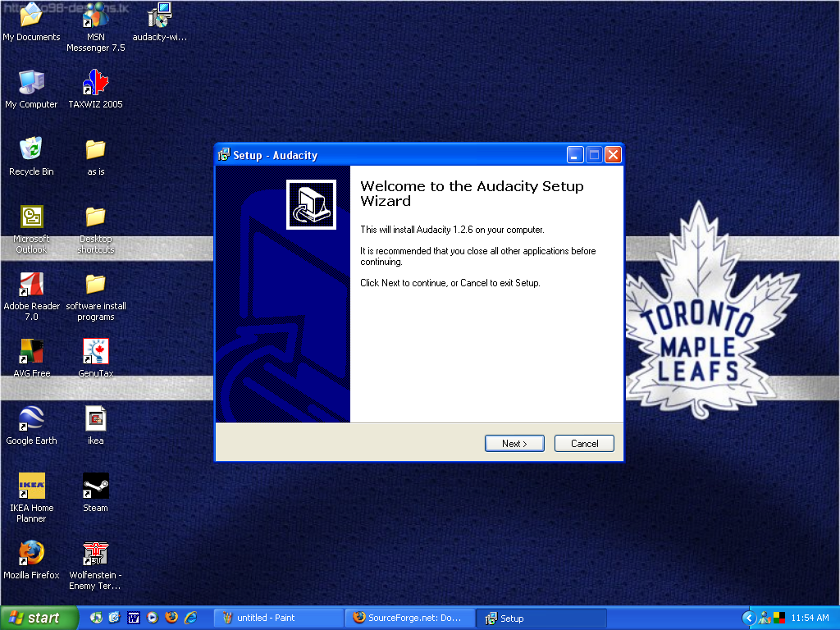Click the 11:54 AM clock in the tray
This screenshot has width=840, height=630.
point(810,619)
